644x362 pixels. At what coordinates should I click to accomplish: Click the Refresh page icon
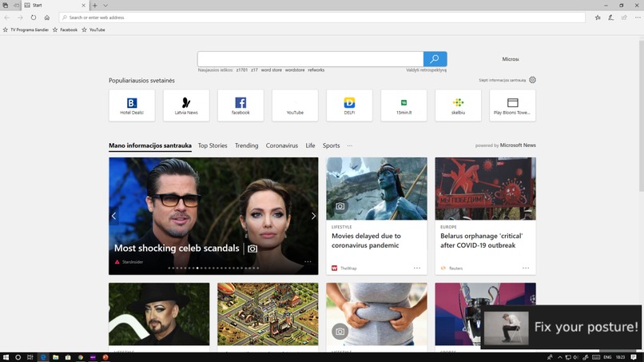[34, 18]
